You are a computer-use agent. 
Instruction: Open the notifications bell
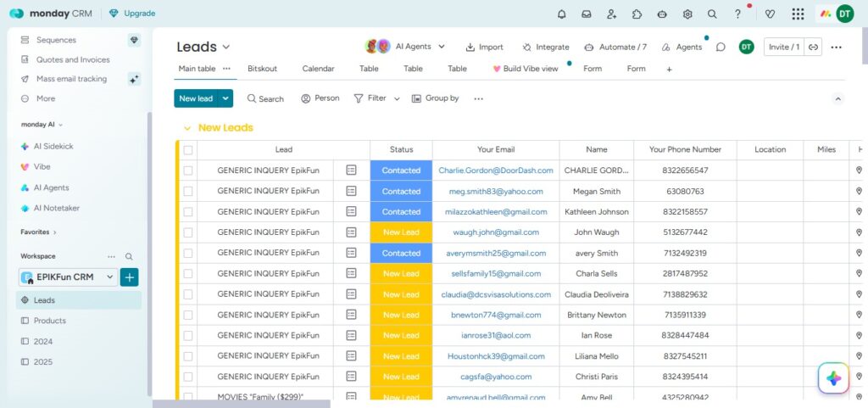[x=561, y=14]
